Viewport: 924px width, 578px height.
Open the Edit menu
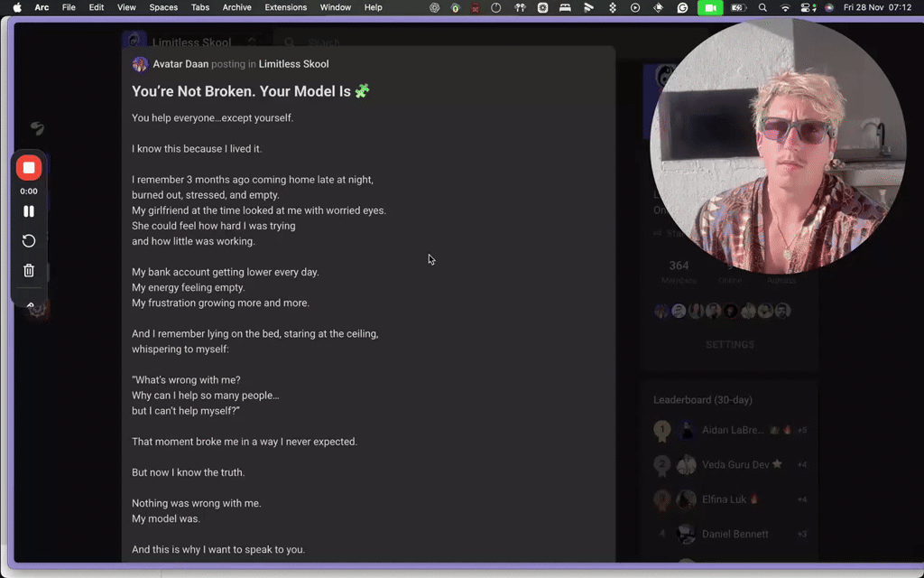(96, 7)
